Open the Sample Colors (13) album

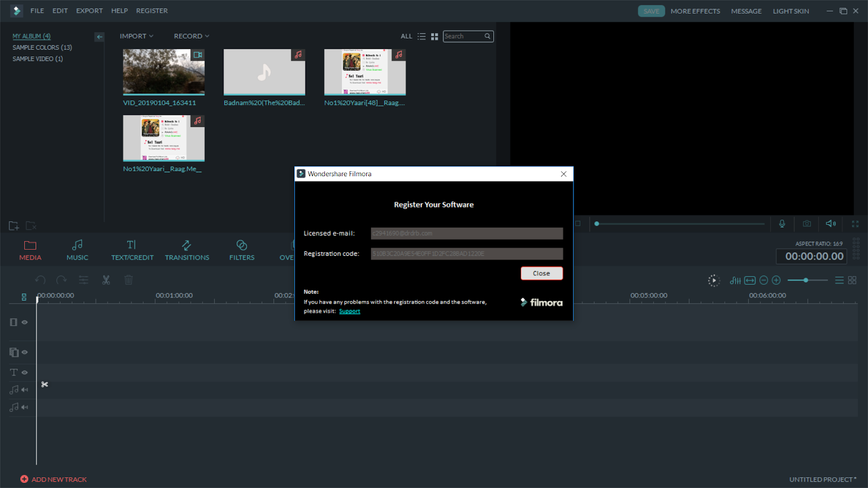[x=42, y=48]
